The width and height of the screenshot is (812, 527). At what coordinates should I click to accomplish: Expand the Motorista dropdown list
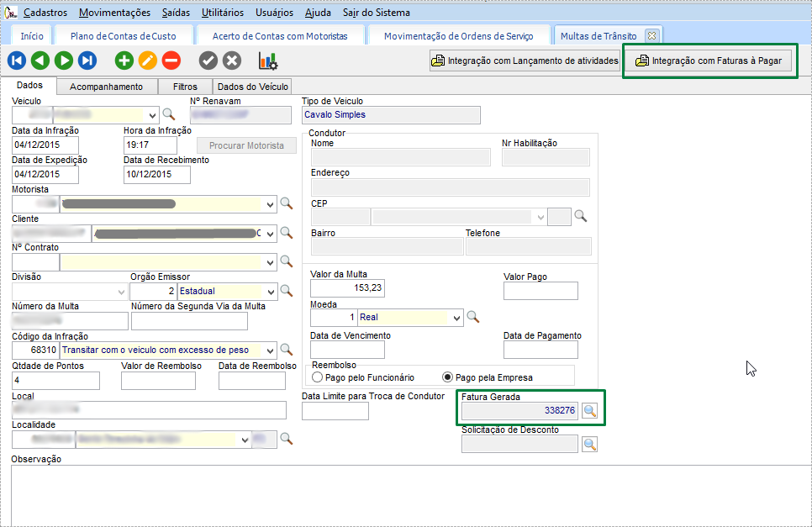(270, 203)
